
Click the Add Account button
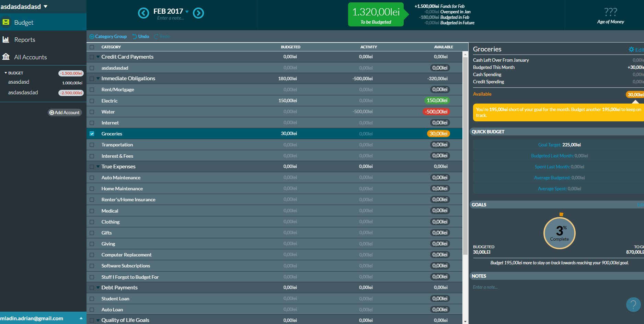click(x=65, y=112)
